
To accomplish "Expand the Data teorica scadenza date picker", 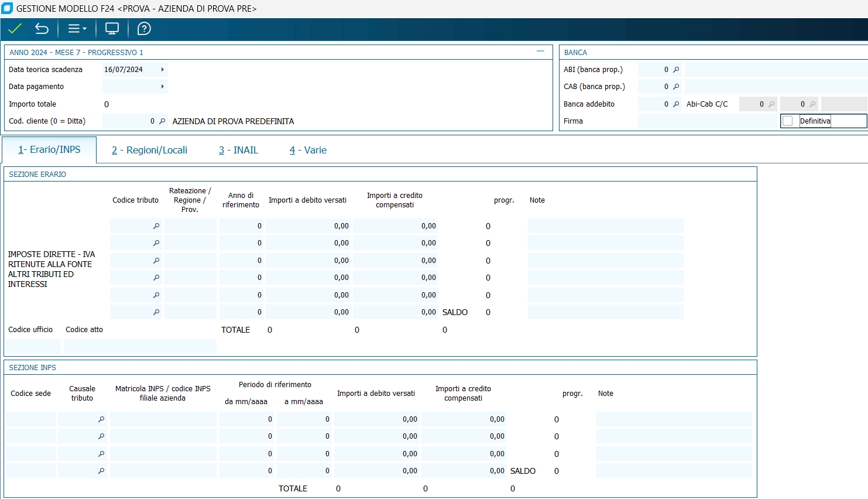I will click(x=162, y=70).
